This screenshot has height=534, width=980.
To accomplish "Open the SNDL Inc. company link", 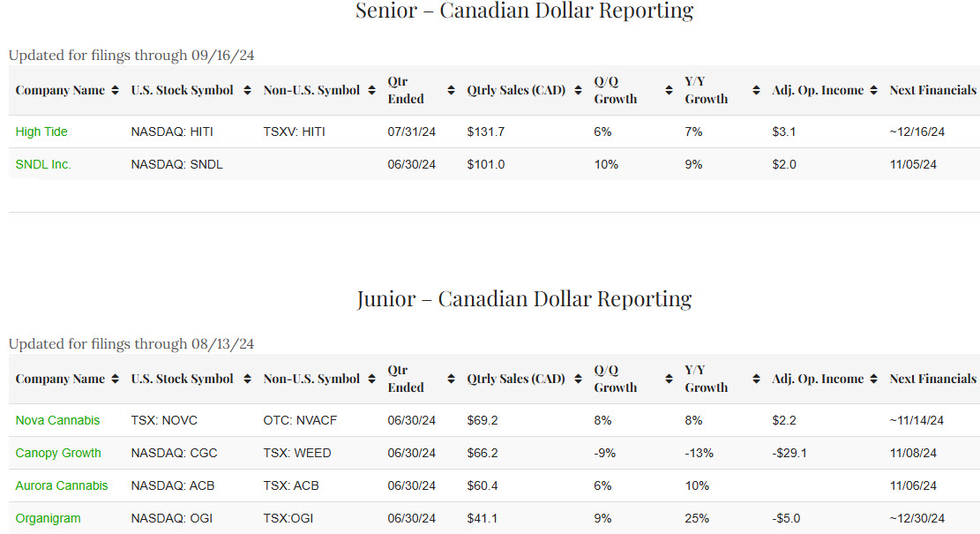I will tap(43, 164).
